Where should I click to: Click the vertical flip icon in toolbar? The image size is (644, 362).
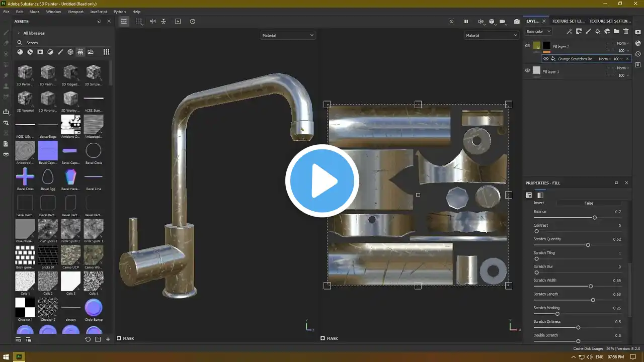[165, 21]
